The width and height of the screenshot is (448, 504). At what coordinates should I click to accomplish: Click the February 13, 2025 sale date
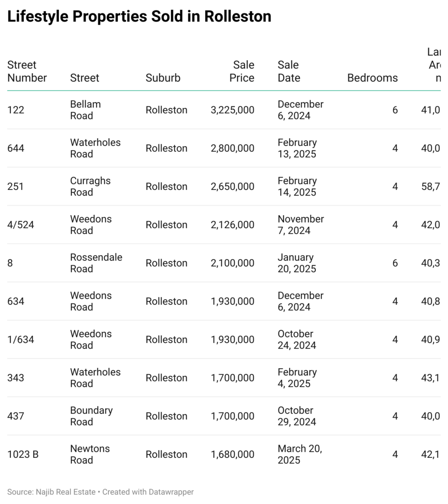[x=297, y=148]
